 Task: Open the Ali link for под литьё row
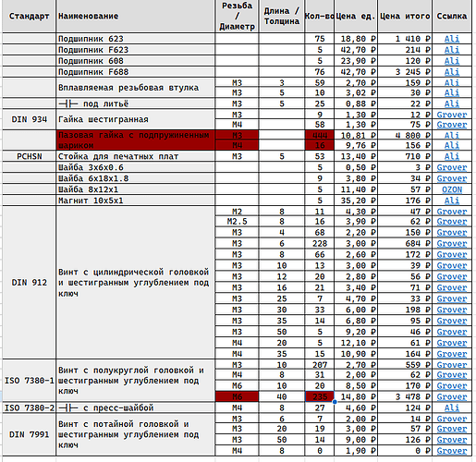(452, 103)
